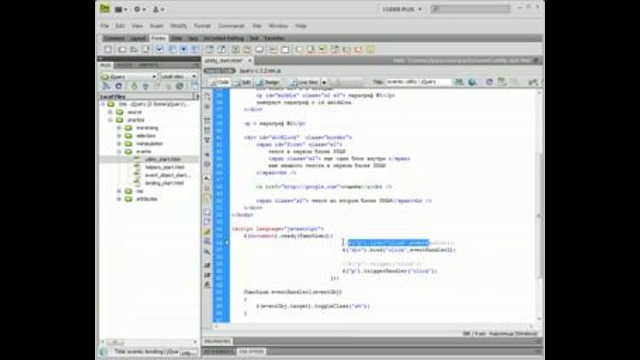Toggle Live View
Image resolution: width=640 pixels, height=360 pixels.
click(x=304, y=82)
